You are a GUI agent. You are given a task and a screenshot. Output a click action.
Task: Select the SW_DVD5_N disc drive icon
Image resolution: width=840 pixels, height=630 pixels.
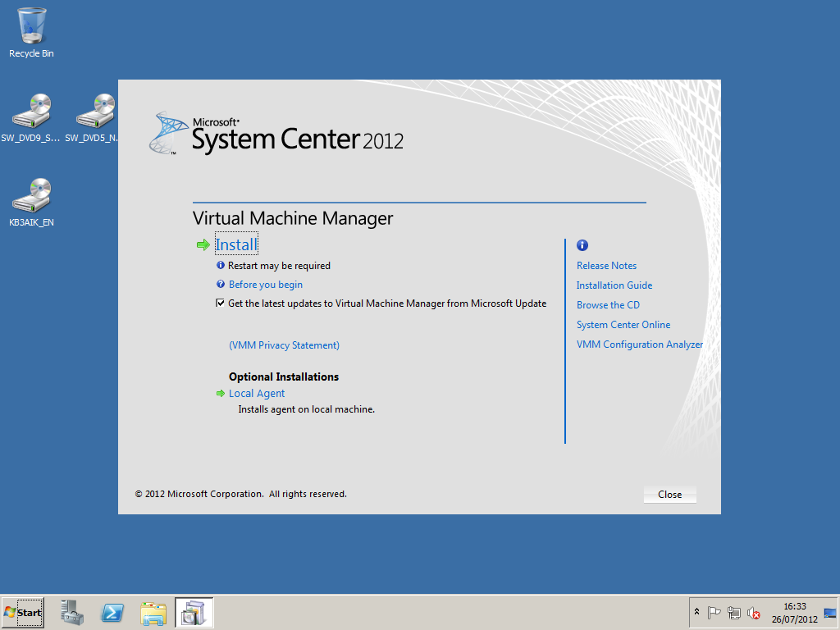tap(92, 118)
